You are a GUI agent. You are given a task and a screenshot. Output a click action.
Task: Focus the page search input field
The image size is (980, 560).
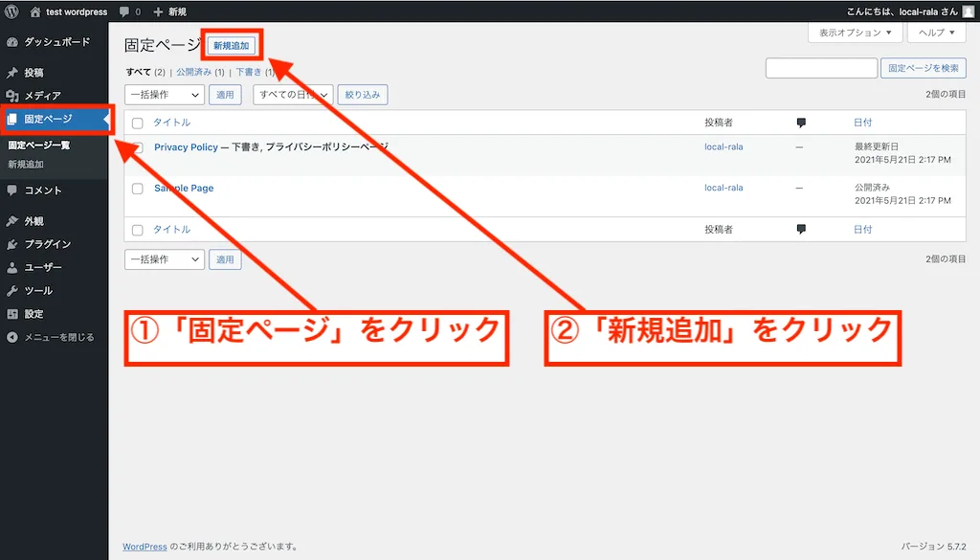click(821, 68)
